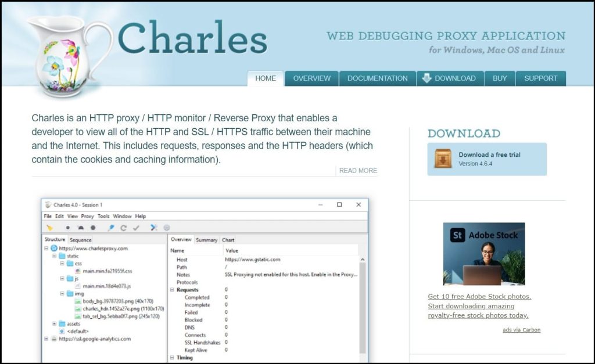The width and height of the screenshot is (595, 364).
Task: Open the DOCUMENTATION website tab
Action: 378,78
